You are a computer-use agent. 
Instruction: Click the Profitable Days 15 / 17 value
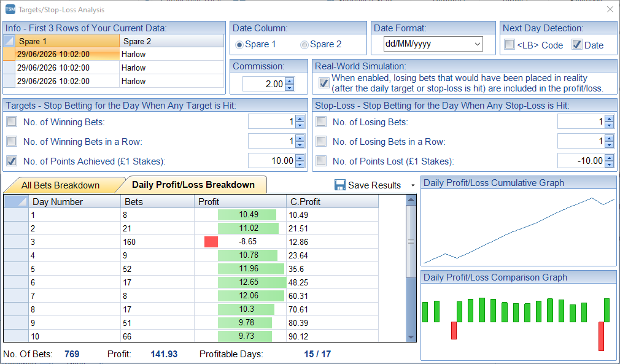click(x=317, y=354)
